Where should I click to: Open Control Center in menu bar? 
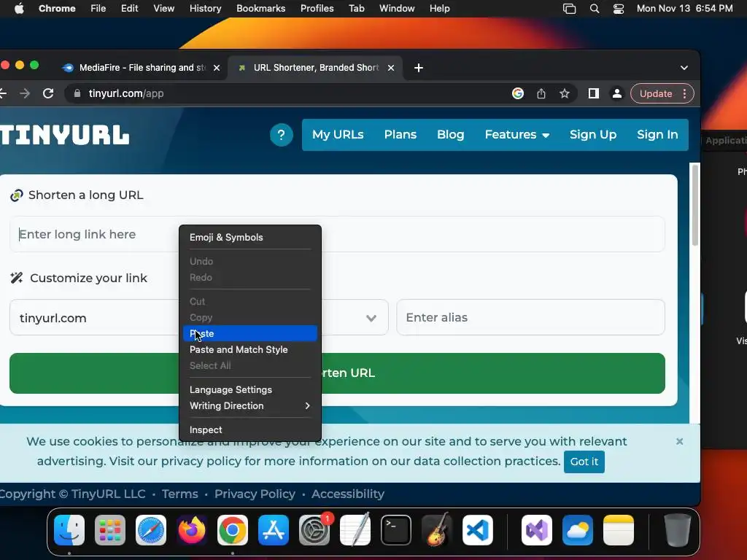tap(619, 8)
